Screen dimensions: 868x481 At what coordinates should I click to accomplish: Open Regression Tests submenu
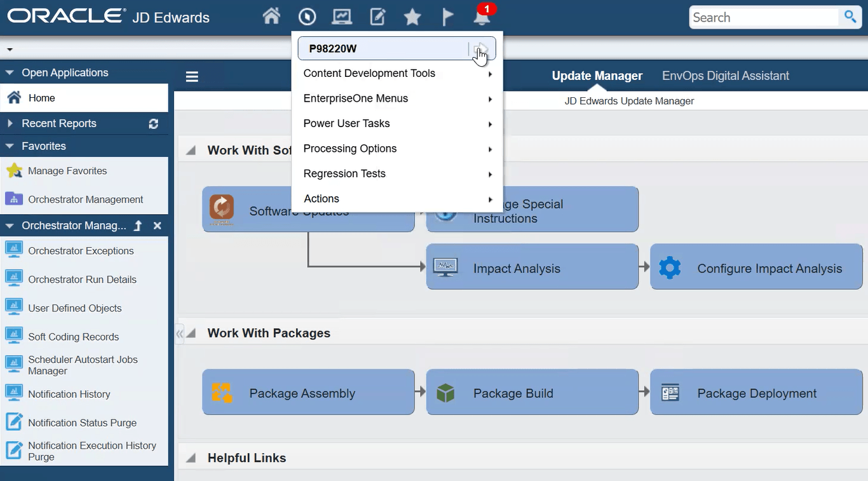tap(397, 173)
